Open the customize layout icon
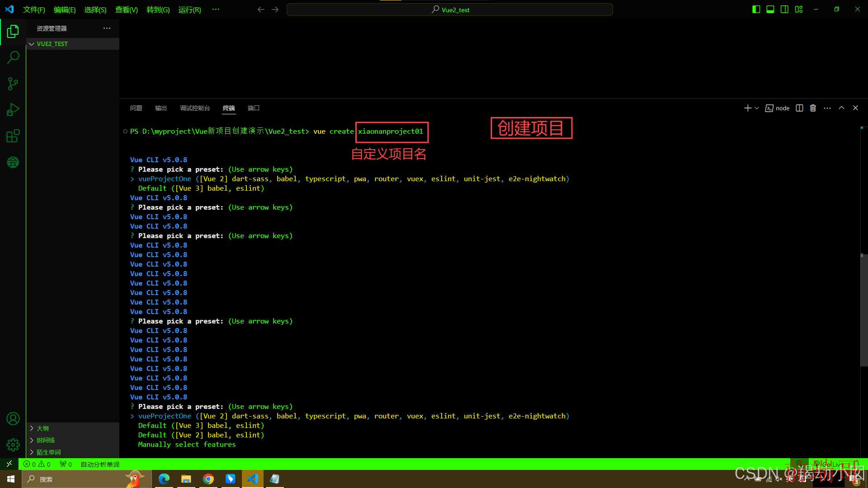This screenshot has width=868, height=488. [799, 9]
